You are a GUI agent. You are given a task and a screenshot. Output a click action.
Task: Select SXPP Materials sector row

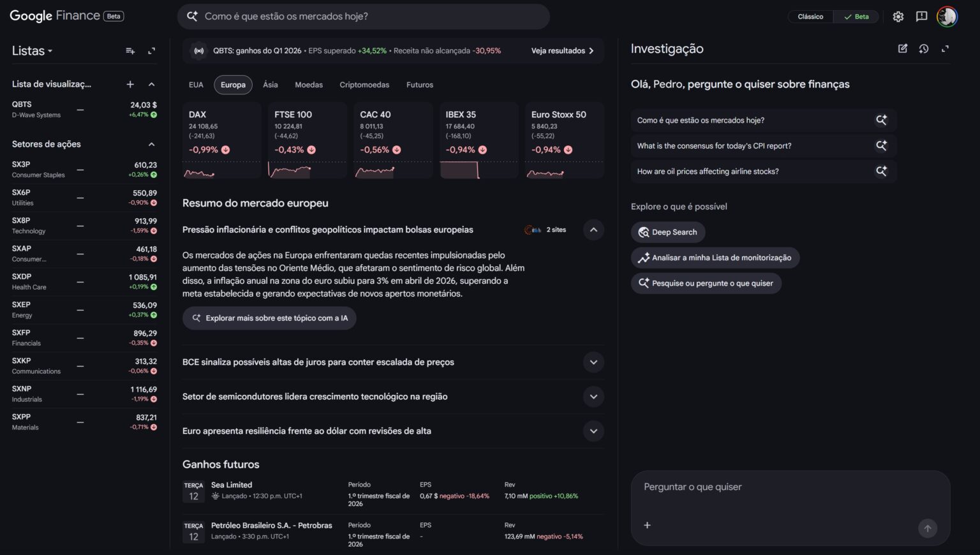(x=84, y=422)
